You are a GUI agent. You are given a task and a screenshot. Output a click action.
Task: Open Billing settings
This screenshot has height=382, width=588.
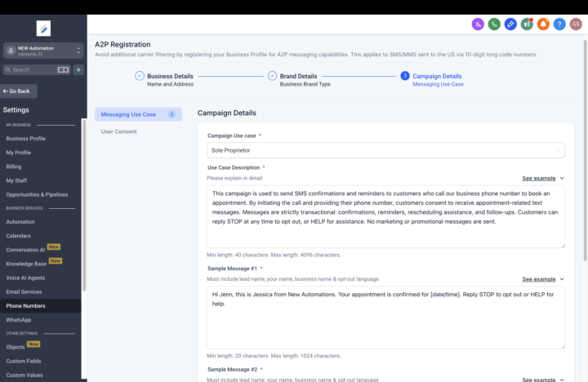click(x=14, y=167)
